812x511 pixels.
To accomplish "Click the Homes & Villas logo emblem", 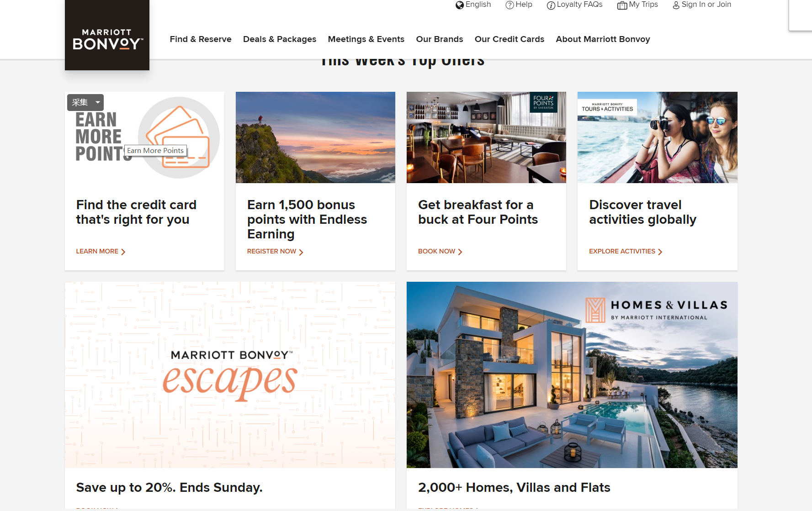I will tap(595, 310).
